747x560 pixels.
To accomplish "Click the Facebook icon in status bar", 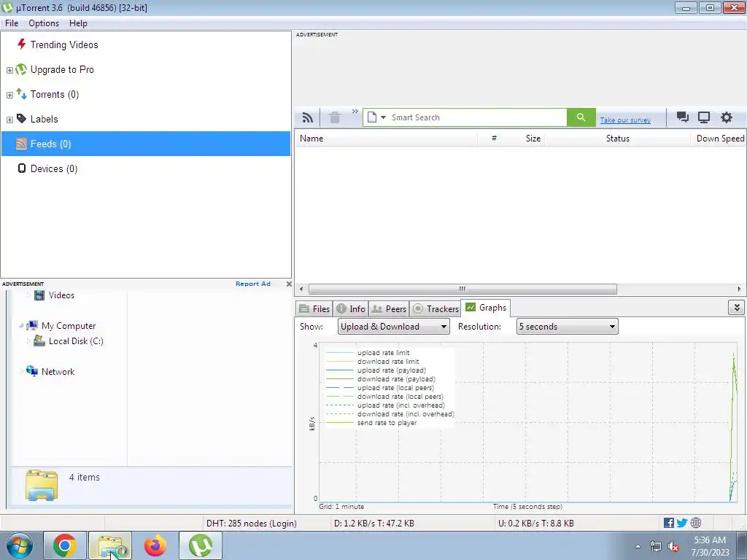I will pos(669,523).
